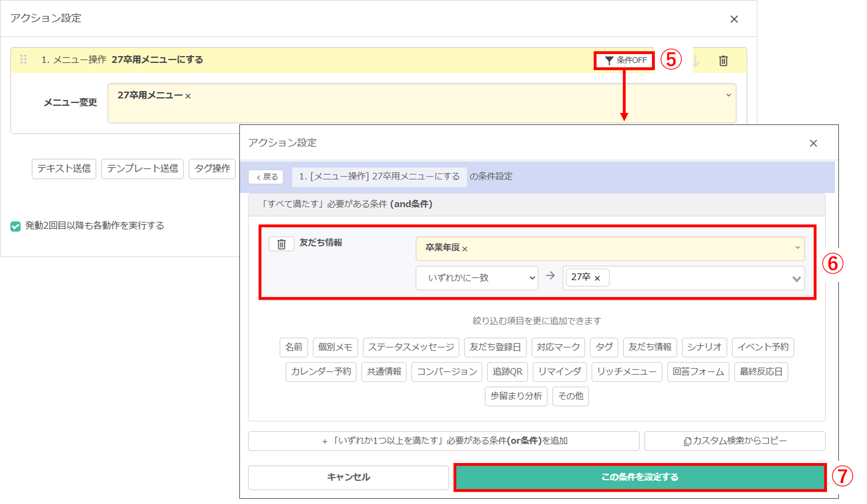Open the 27卒 value selection dropdown

point(796,279)
